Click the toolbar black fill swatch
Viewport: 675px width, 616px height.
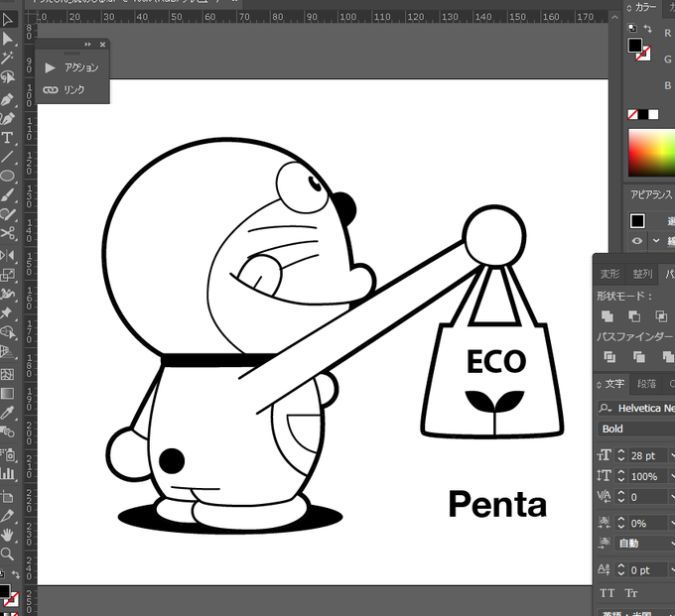(x=4, y=590)
